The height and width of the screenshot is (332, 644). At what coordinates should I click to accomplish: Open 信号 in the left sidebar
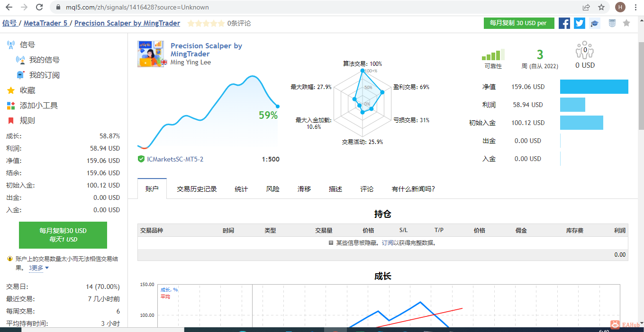click(x=27, y=45)
